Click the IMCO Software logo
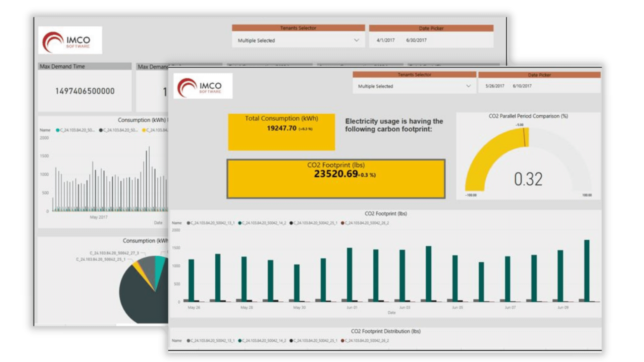 pos(203,85)
